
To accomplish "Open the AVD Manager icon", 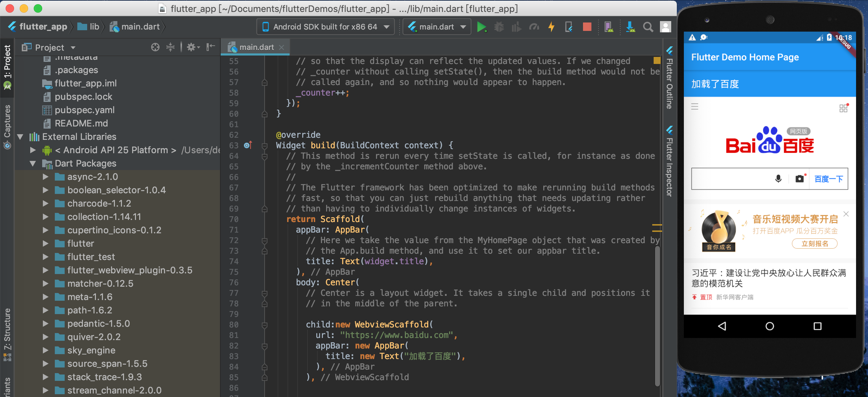I will click(609, 27).
